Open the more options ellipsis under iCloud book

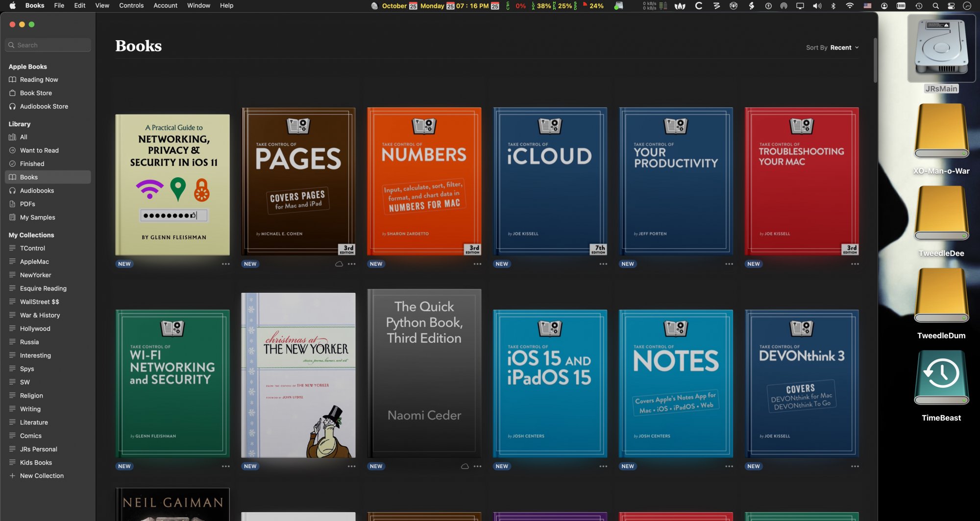coord(603,264)
